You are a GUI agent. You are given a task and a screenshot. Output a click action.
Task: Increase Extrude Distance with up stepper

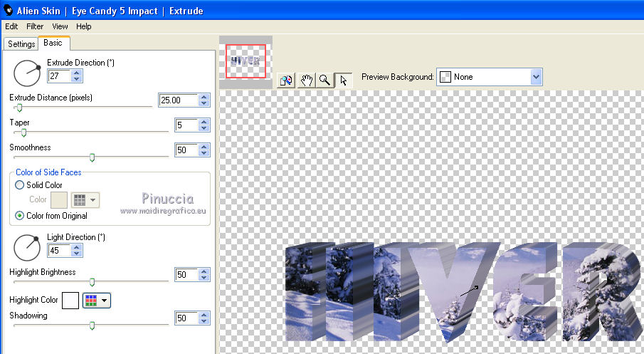[204, 97]
